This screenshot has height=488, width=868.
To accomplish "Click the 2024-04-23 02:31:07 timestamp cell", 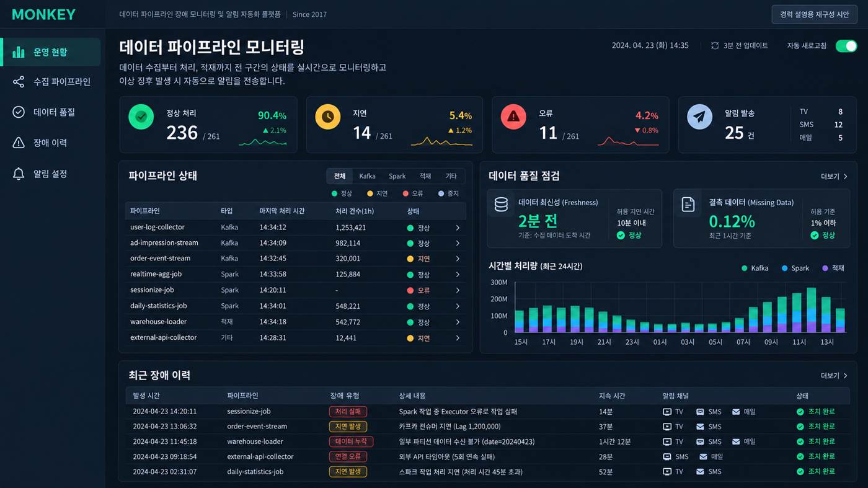I will coord(164,471).
